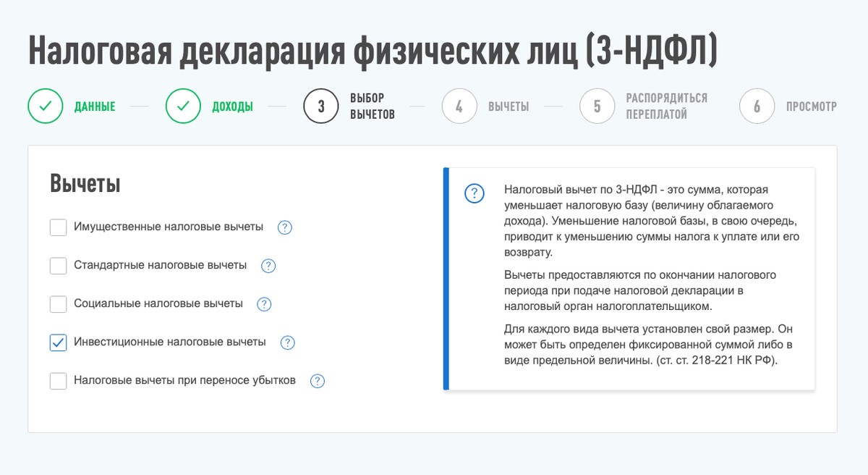Tick the Стандартные налоговые вычеты checkbox

pyautogui.click(x=59, y=266)
